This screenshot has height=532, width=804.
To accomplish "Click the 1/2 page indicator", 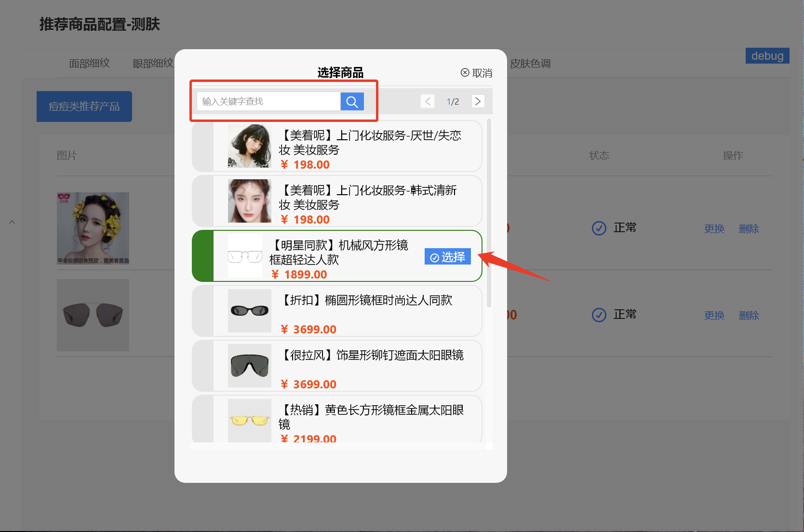I will pos(453,102).
